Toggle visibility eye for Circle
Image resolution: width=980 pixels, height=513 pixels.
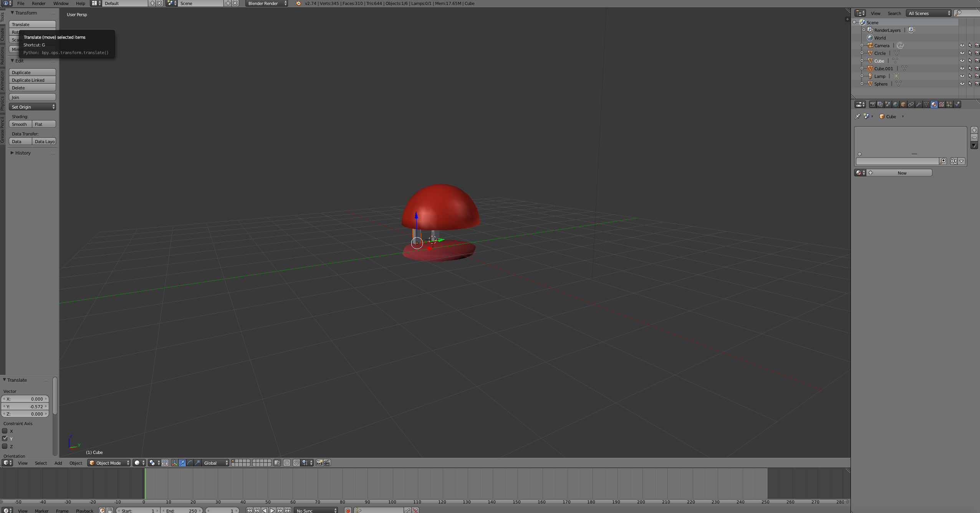pyautogui.click(x=962, y=53)
